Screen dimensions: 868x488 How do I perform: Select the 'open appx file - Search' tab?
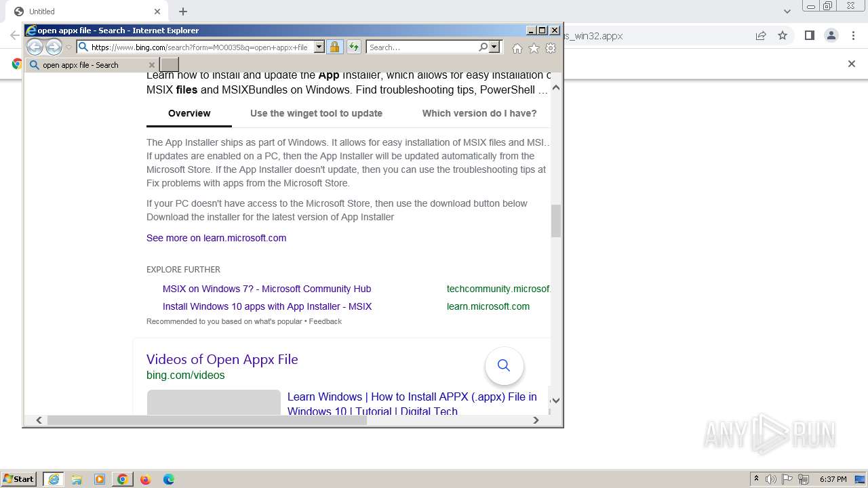coord(92,65)
